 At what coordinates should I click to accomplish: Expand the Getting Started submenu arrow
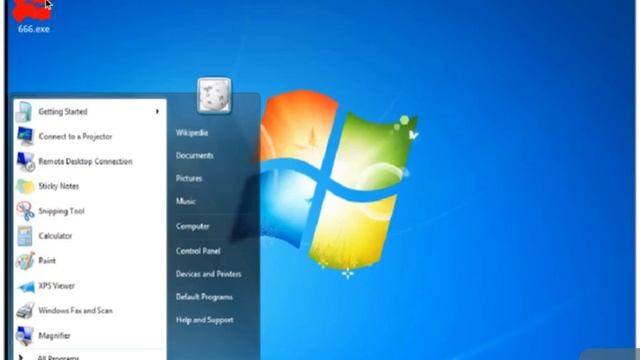pyautogui.click(x=157, y=111)
